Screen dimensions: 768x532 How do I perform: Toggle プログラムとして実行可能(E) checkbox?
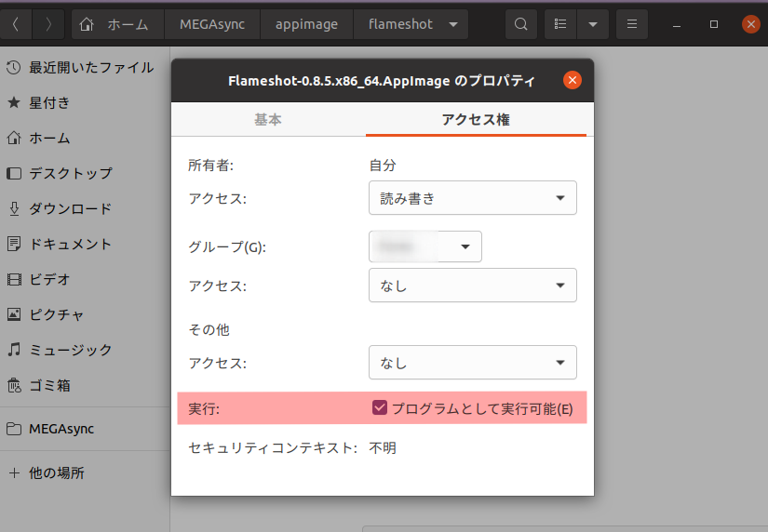point(380,407)
